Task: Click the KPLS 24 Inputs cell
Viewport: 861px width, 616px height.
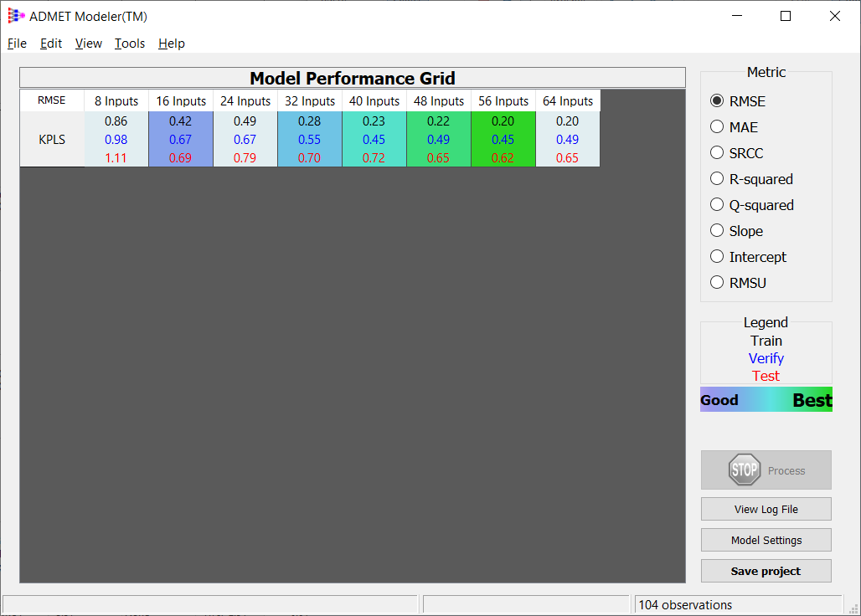Action: (245, 139)
